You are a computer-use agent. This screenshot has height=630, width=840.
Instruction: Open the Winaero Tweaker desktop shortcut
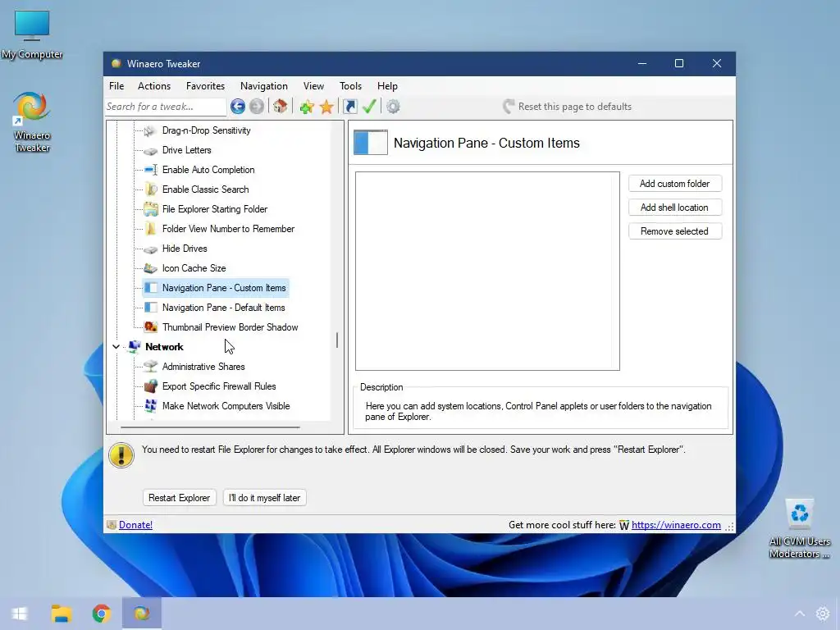pos(32,122)
